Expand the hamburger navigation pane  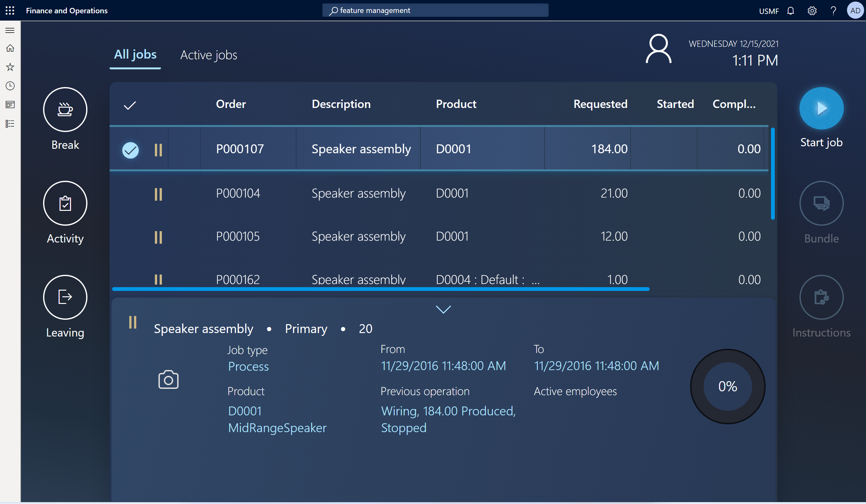click(x=10, y=30)
